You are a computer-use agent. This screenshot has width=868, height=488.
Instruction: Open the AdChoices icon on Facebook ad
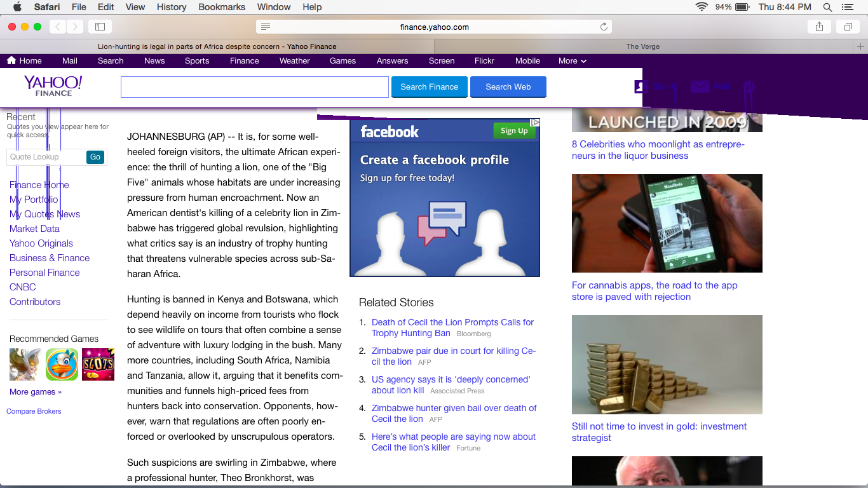[x=535, y=122]
